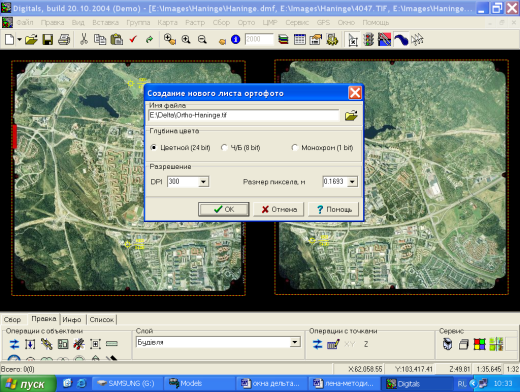Confirm the dialog with the OK button

[x=224, y=209]
